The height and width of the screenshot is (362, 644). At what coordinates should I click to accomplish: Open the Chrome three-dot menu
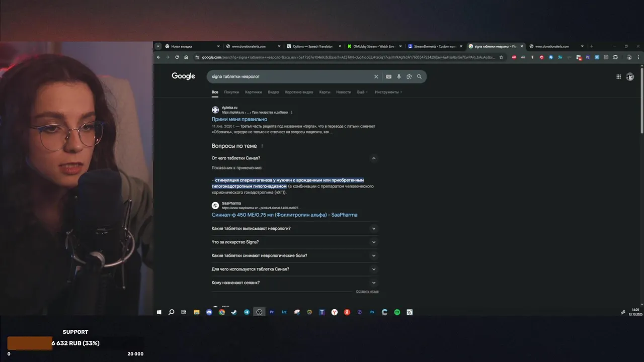[x=639, y=57]
